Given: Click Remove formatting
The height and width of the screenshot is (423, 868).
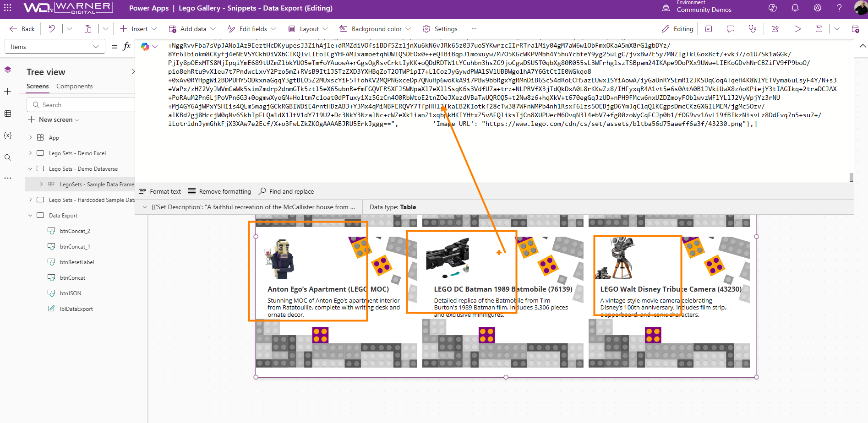Looking at the screenshot, I should click(220, 191).
